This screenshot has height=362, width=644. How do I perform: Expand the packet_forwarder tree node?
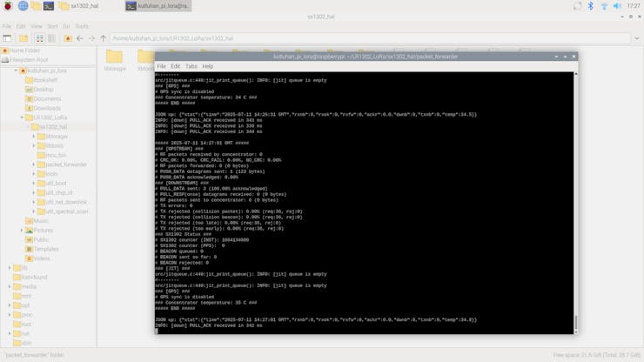[x=34, y=164]
